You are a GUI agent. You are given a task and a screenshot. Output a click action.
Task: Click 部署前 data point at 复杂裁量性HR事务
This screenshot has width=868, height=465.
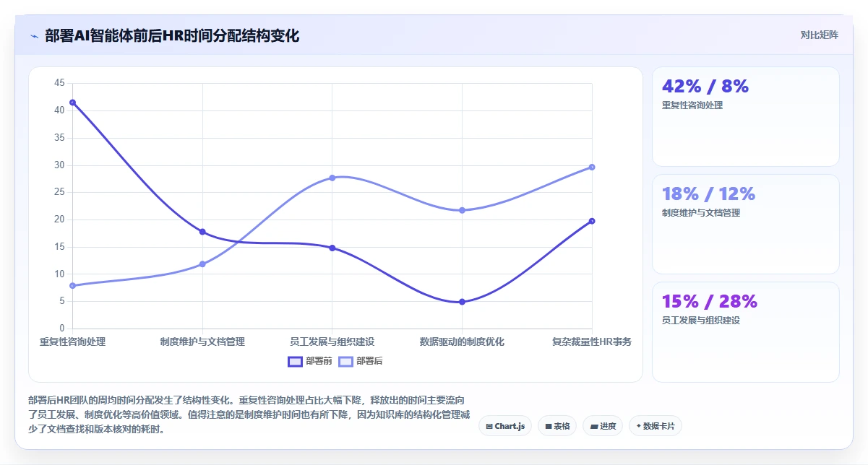(x=592, y=221)
